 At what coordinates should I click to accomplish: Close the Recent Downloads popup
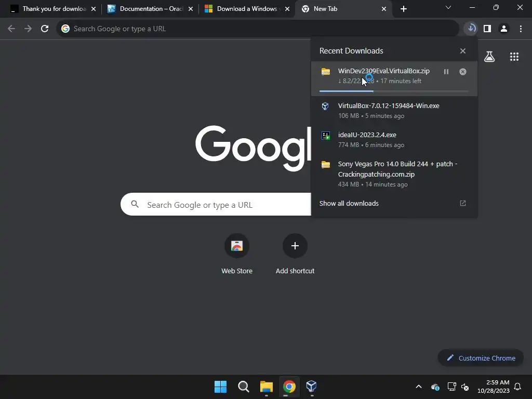pos(463,51)
